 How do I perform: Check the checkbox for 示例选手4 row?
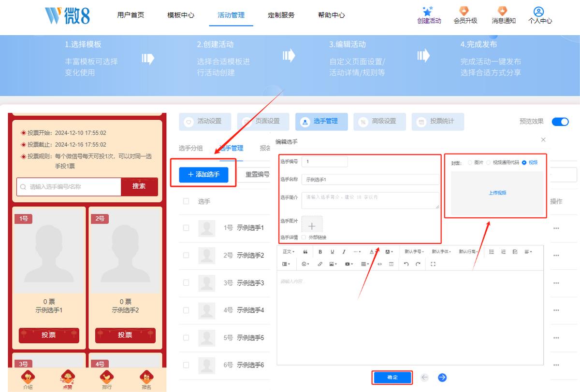pos(186,310)
